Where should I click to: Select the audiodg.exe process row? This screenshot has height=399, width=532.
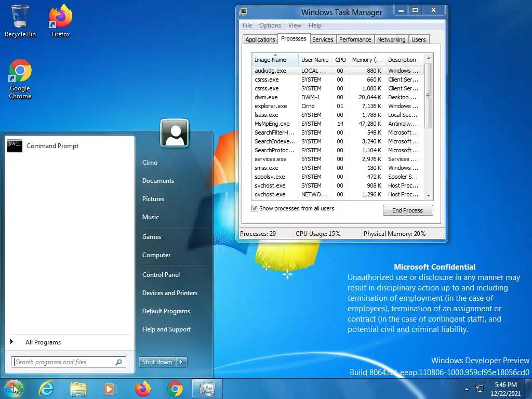338,71
